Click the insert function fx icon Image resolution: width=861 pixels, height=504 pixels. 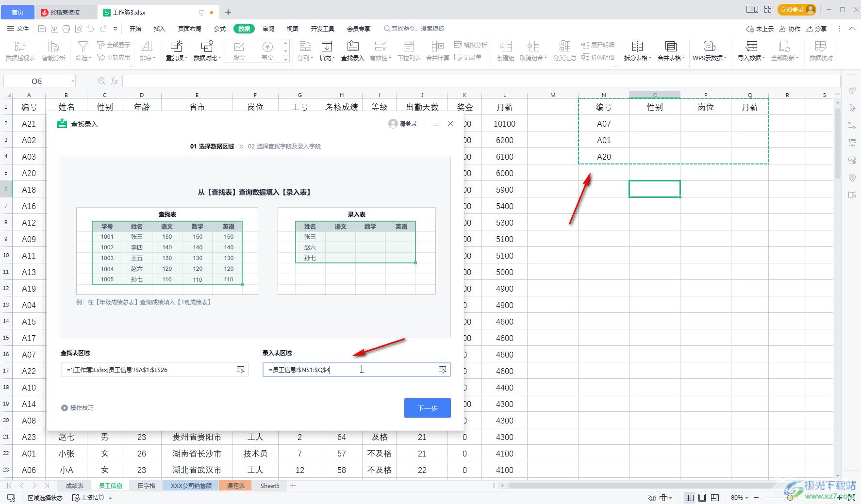tap(114, 81)
